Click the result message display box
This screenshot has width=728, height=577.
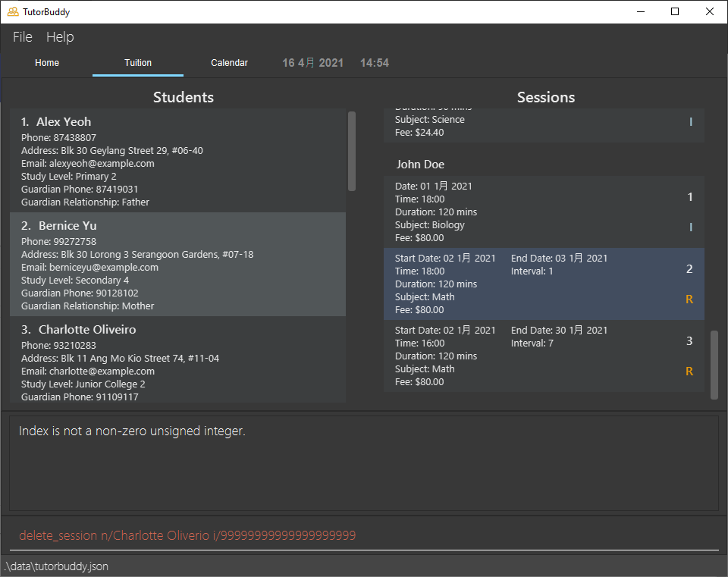tap(364, 463)
